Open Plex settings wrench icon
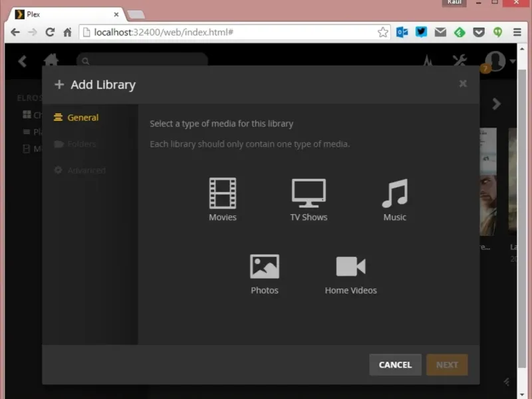This screenshot has width=532, height=399. click(460, 61)
